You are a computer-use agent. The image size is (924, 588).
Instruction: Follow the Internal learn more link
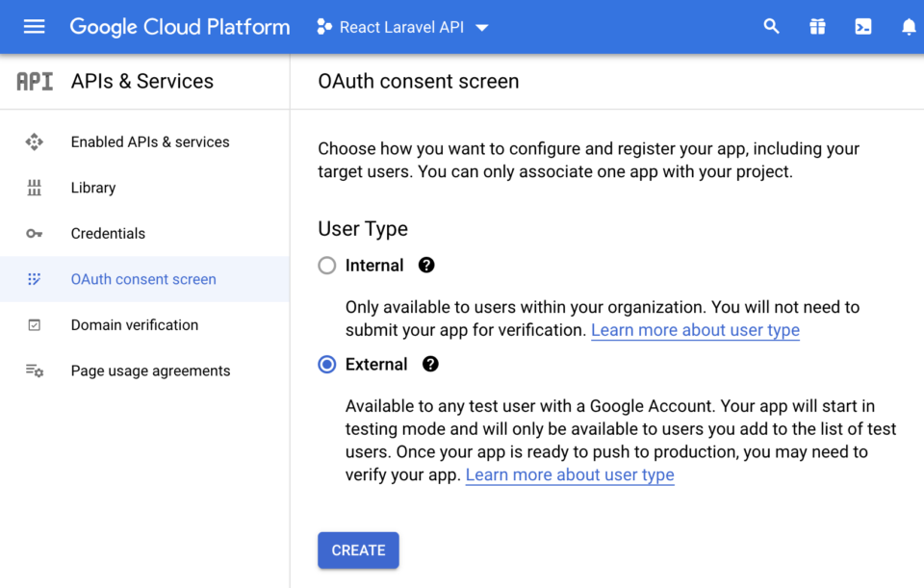(695, 329)
